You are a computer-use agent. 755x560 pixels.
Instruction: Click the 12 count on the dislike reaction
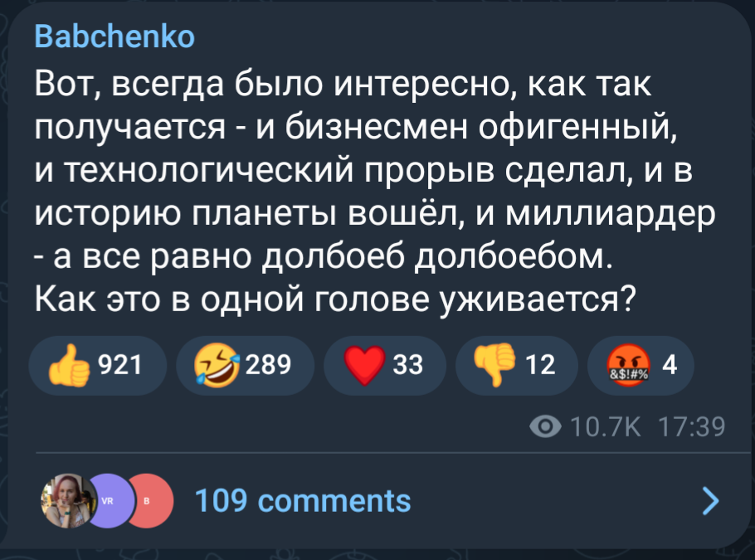(x=541, y=363)
